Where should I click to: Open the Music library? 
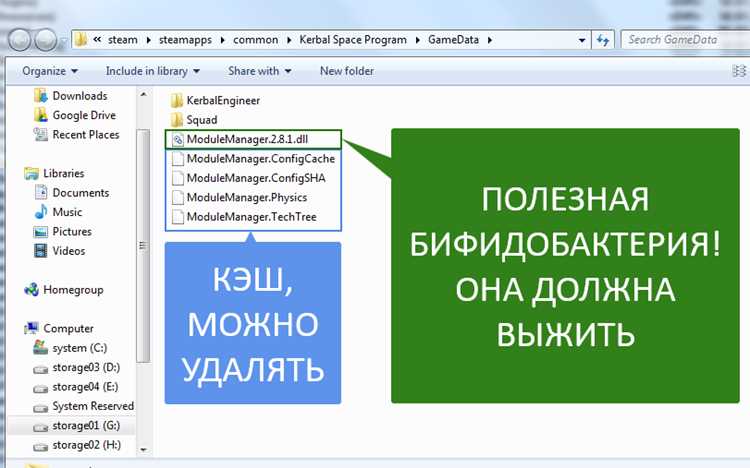pyautogui.click(x=67, y=212)
